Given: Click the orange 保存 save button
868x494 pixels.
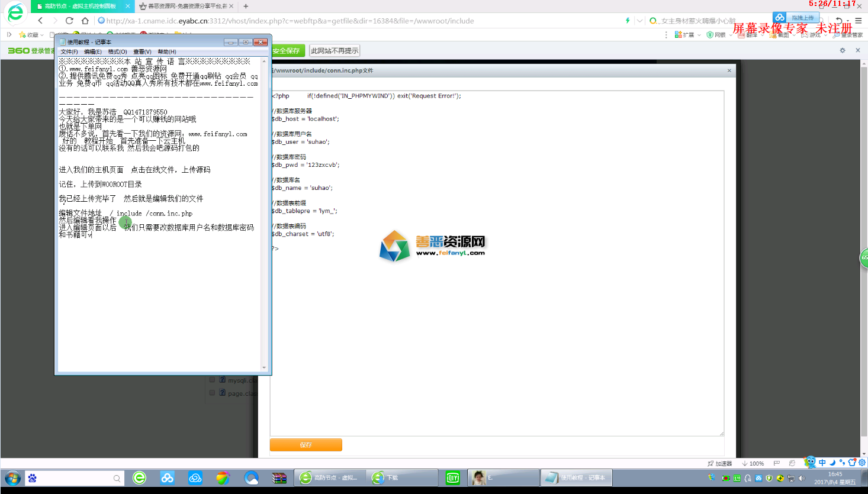Looking at the screenshot, I should [306, 445].
